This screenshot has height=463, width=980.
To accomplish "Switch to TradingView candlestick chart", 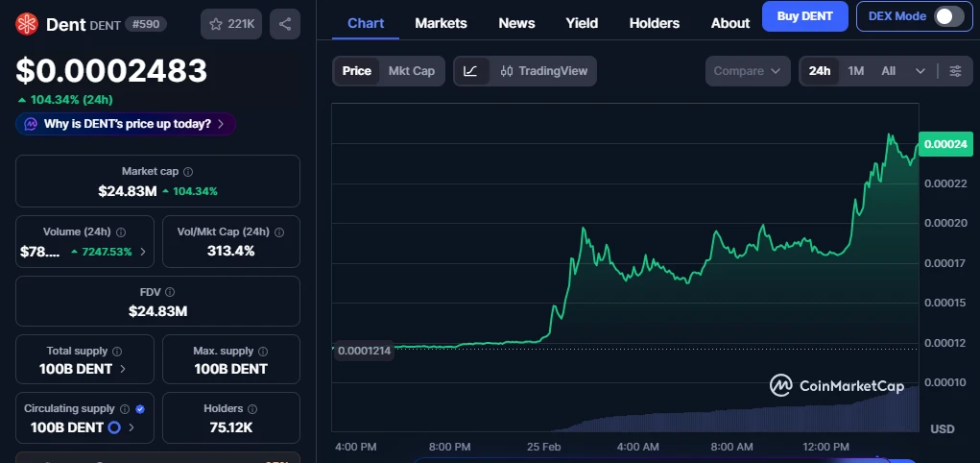I will pos(543,71).
